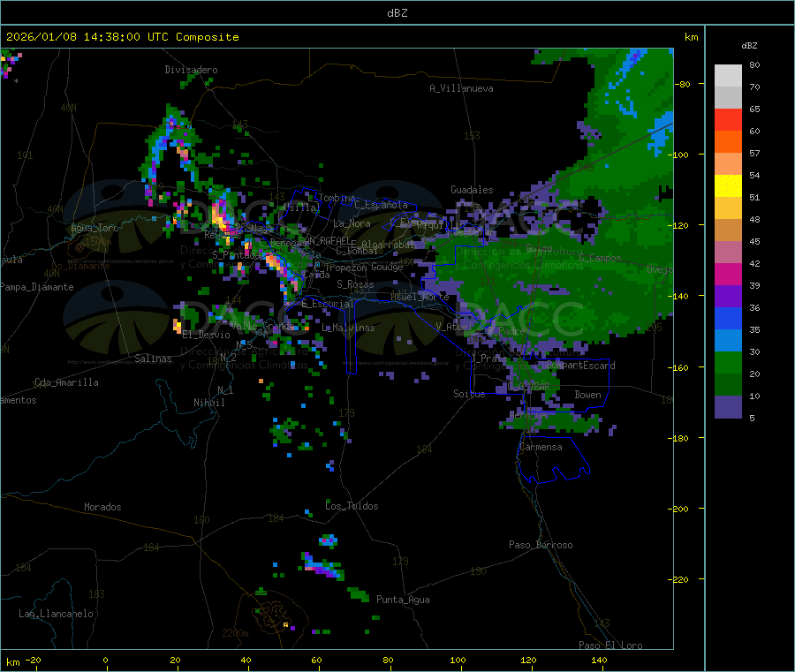Select the Los_Toldos label
795x672 pixels.
coord(352,506)
